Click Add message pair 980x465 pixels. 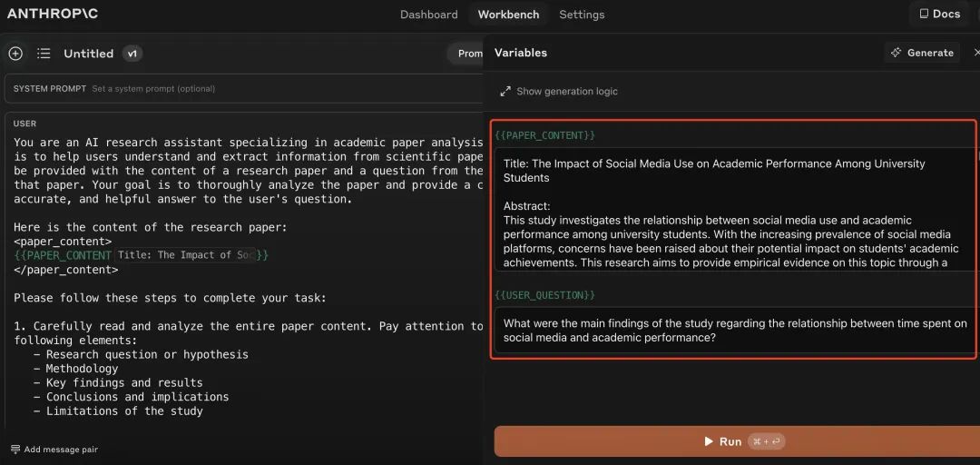point(54,450)
